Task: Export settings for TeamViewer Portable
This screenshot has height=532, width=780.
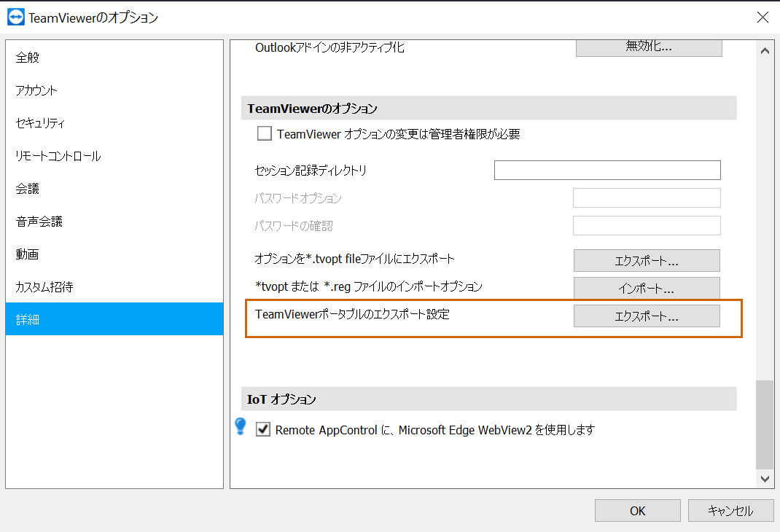Action: [x=647, y=316]
